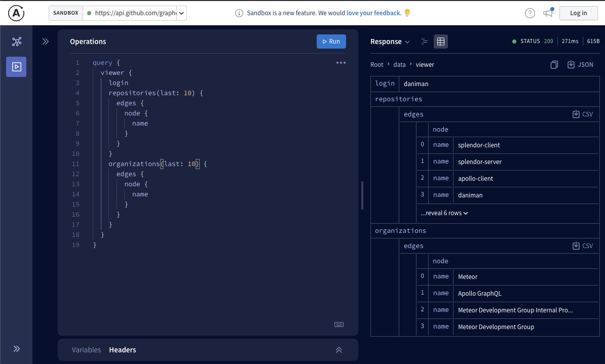Switch response to table view
605x364 pixels.
[x=441, y=42]
